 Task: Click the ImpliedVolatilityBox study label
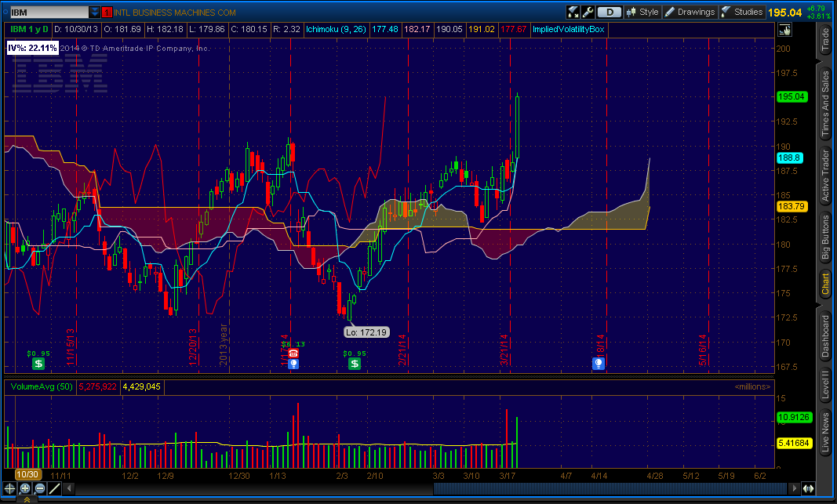point(569,29)
